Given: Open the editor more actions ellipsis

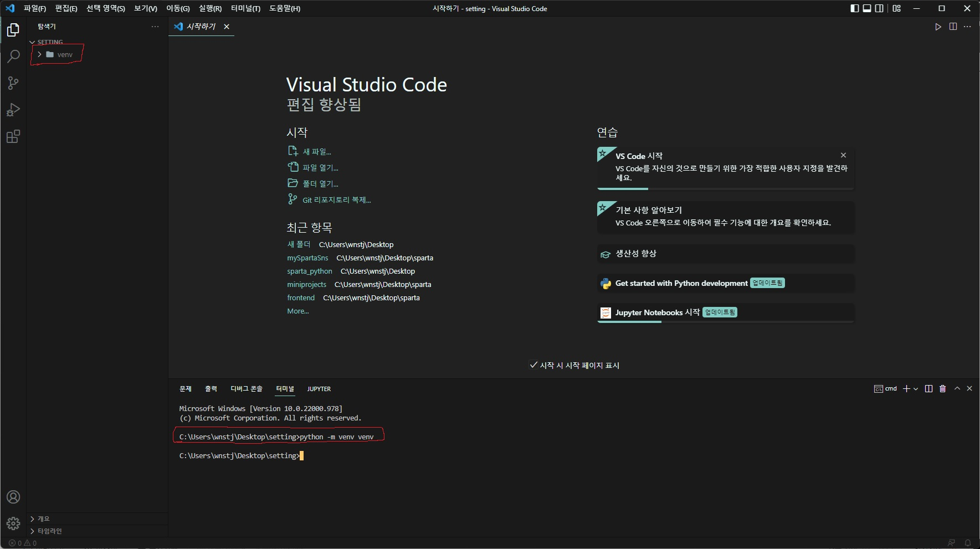Looking at the screenshot, I should (x=967, y=27).
